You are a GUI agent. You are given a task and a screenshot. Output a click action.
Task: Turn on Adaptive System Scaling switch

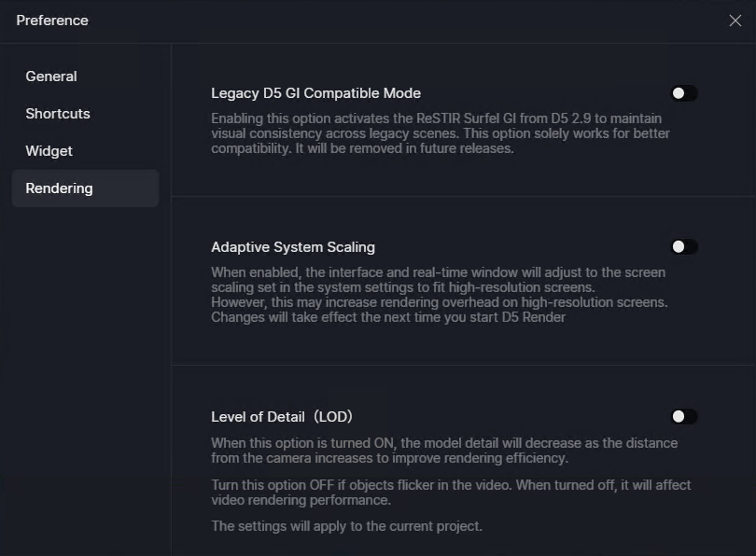click(684, 246)
